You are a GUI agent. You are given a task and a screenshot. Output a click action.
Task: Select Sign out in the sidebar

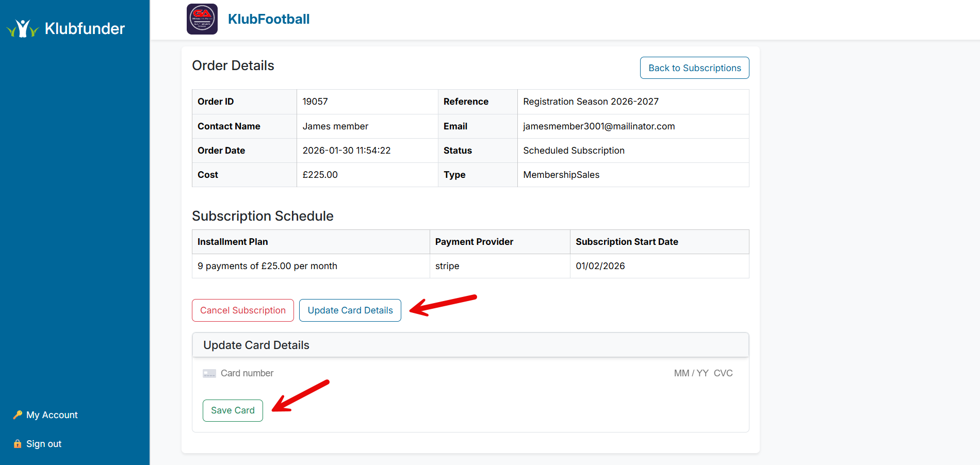click(44, 444)
